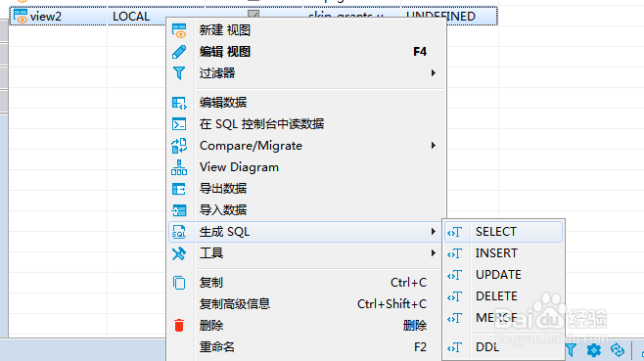644x361 pixels.
Task: Choose 重命名 menu entry
Action: click(x=306, y=347)
